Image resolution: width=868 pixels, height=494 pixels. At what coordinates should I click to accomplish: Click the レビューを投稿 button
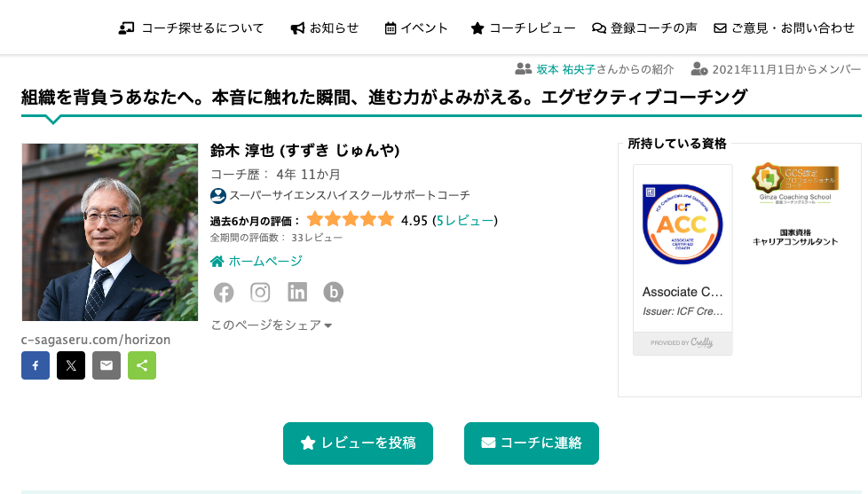pyautogui.click(x=359, y=443)
